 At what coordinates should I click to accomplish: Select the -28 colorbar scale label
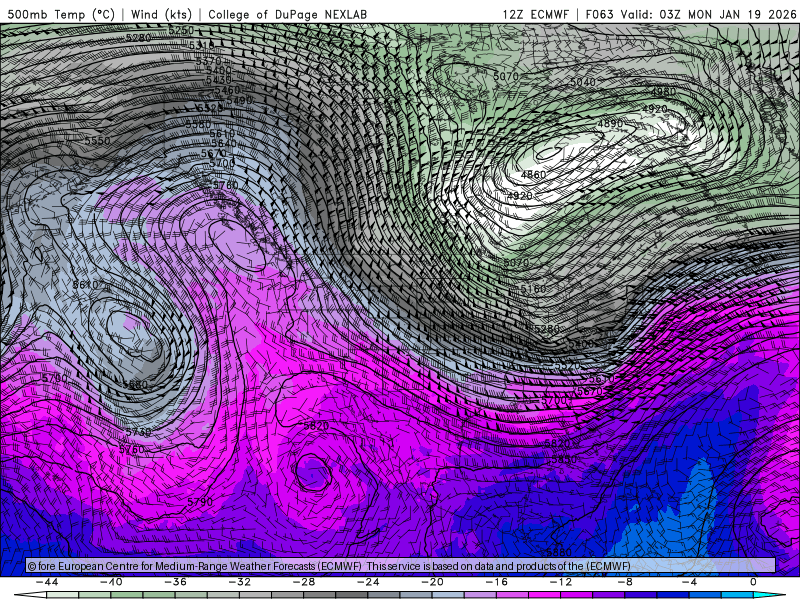click(x=304, y=582)
